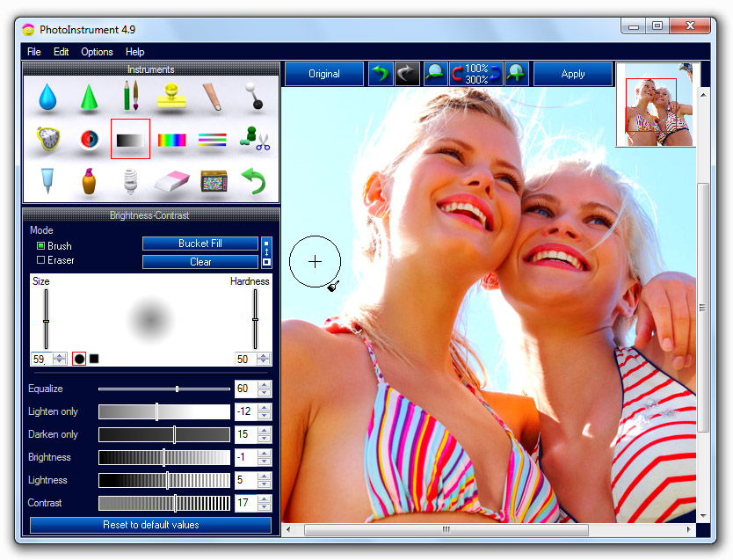This screenshot has width=733, height=560.
Task: Click the Hardness value stepper arrows
Action: tap(264, 359)
